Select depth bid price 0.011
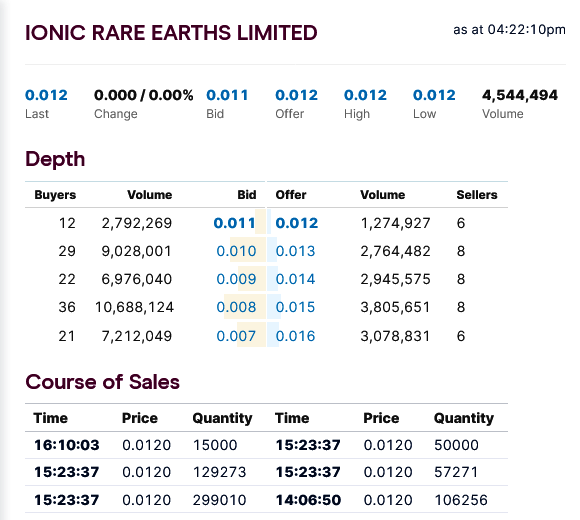This screenshot has height=520, width=580. [x=235, y=223]
